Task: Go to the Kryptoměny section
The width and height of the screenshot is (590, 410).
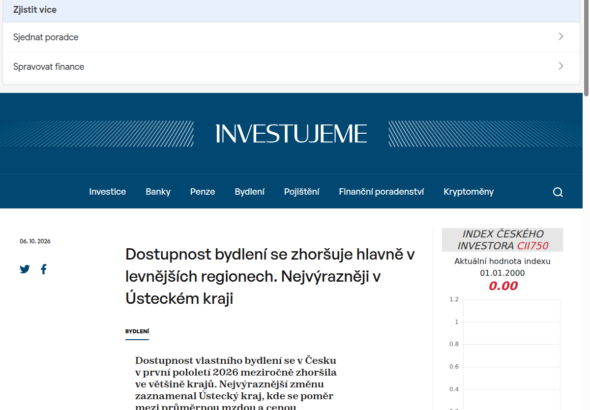Action: [x=468, y=192]
